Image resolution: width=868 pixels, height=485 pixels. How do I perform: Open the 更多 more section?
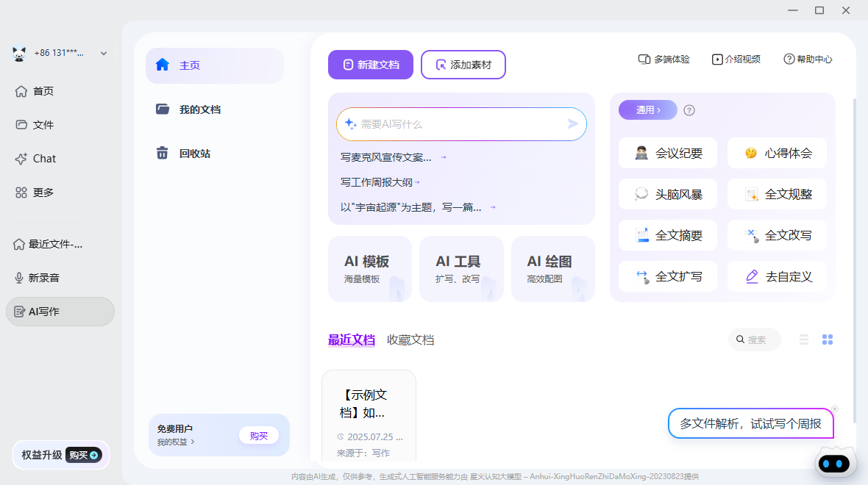point(35,193)
